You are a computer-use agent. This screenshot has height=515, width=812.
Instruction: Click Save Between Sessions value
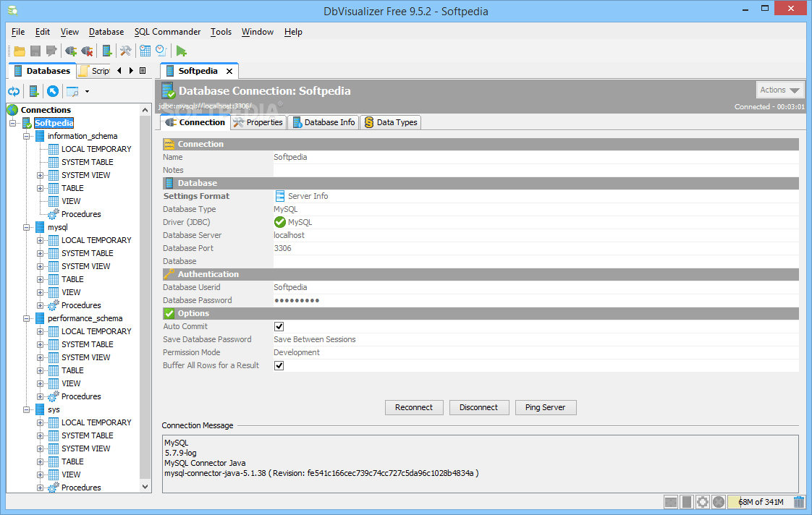point(315,339)
